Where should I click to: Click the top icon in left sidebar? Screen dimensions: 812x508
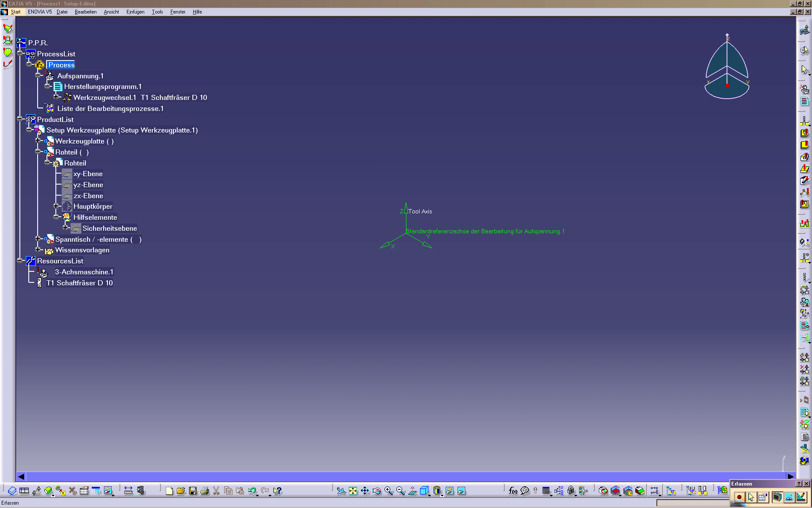pyautogui.click(x=8, y=29)
